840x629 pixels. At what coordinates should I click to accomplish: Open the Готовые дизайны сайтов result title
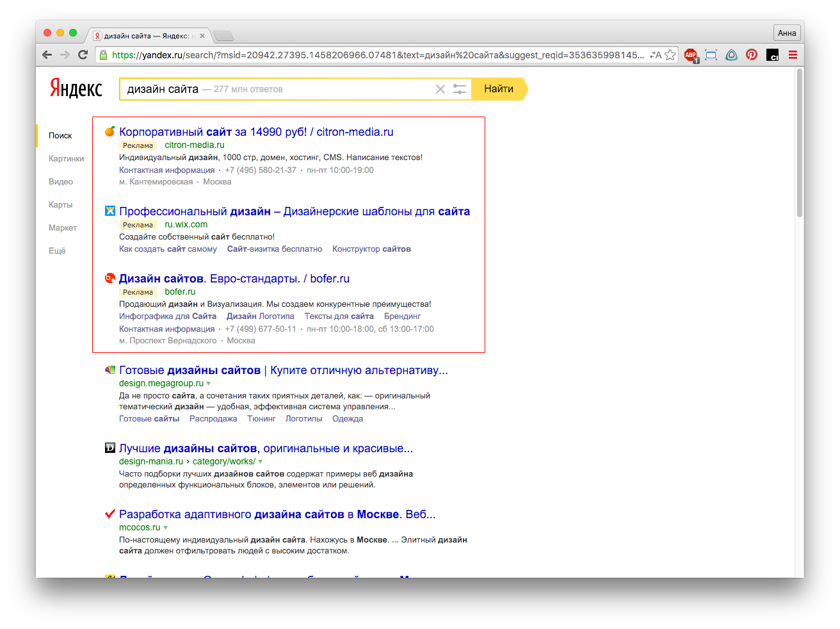pos(284,370)
